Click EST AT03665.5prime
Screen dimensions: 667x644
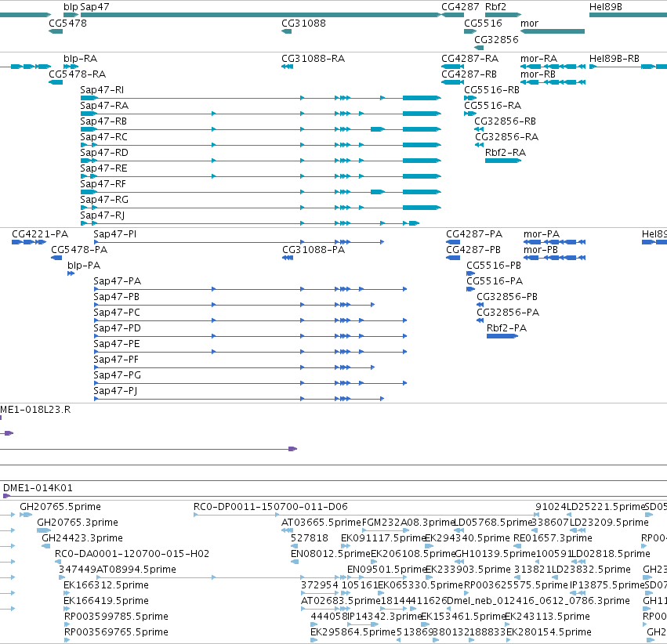[x=321, y=523]
